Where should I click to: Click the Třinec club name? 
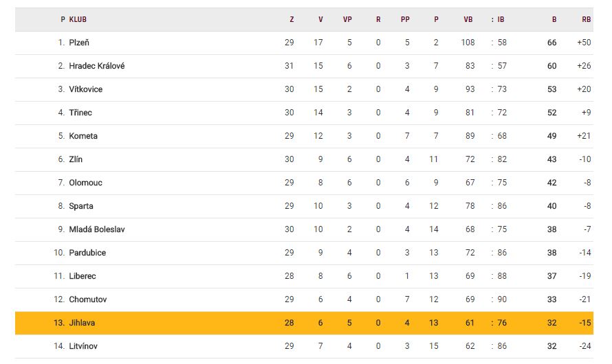pyautogui.click(x=80, y=113)
